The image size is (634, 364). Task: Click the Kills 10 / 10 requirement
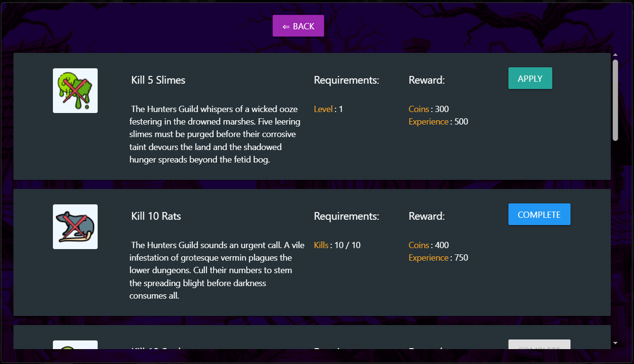(x=337, y=245)
